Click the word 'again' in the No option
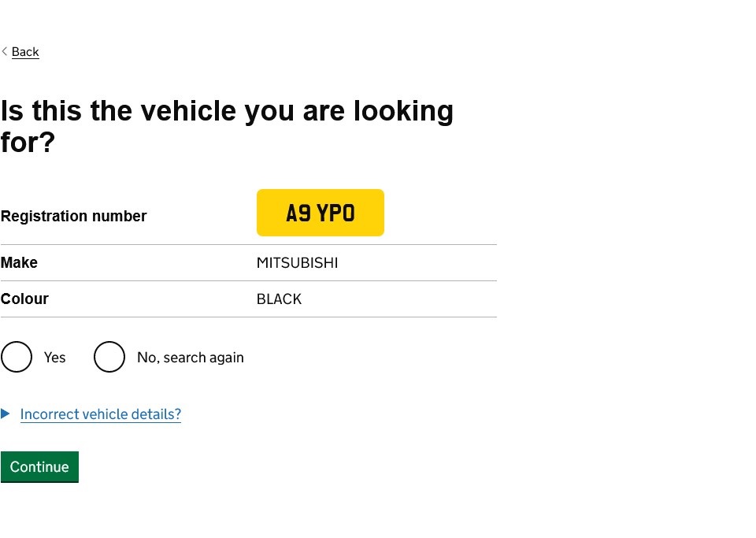The height and width of the screenshot is (538, 756). click(x=225, y=358)
